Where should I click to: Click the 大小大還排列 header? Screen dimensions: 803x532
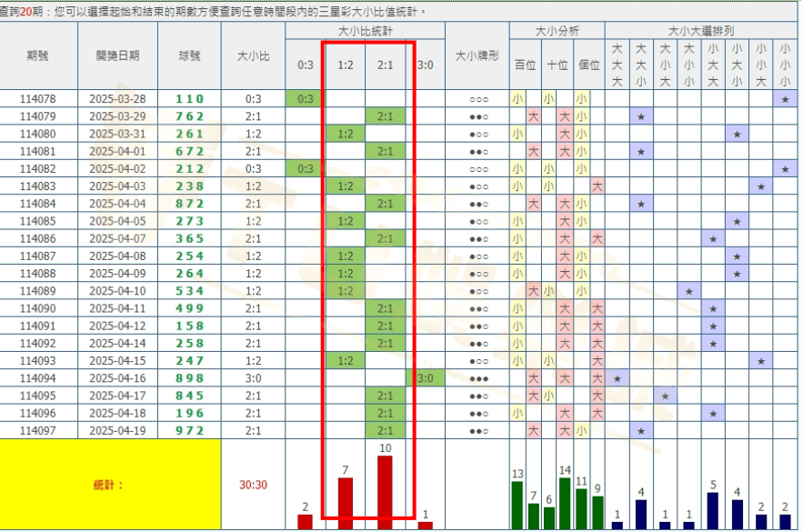pyautogui.click(x=700, y=30)
